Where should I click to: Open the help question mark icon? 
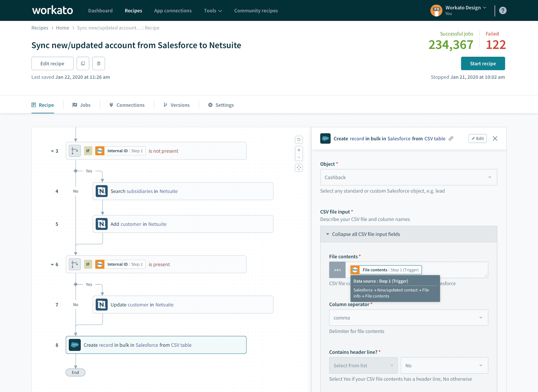click(502, 10)
